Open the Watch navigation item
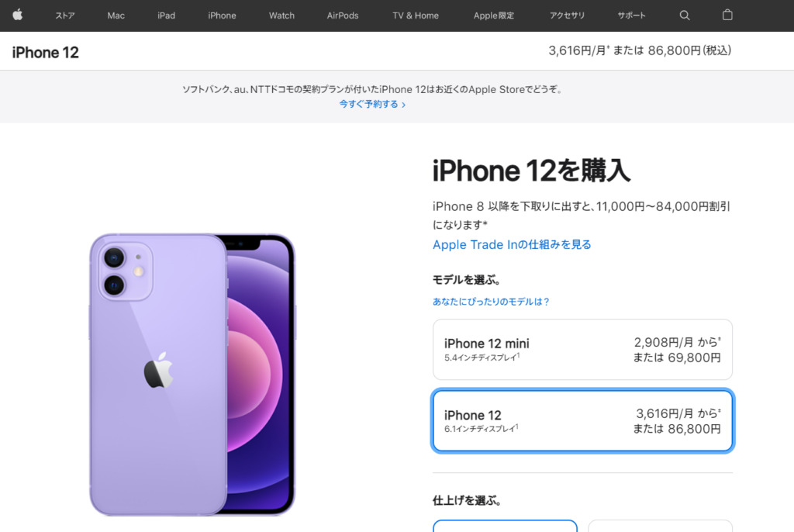Image resolution: width=794 pixels, height=532 pixels. coord(281,16)
